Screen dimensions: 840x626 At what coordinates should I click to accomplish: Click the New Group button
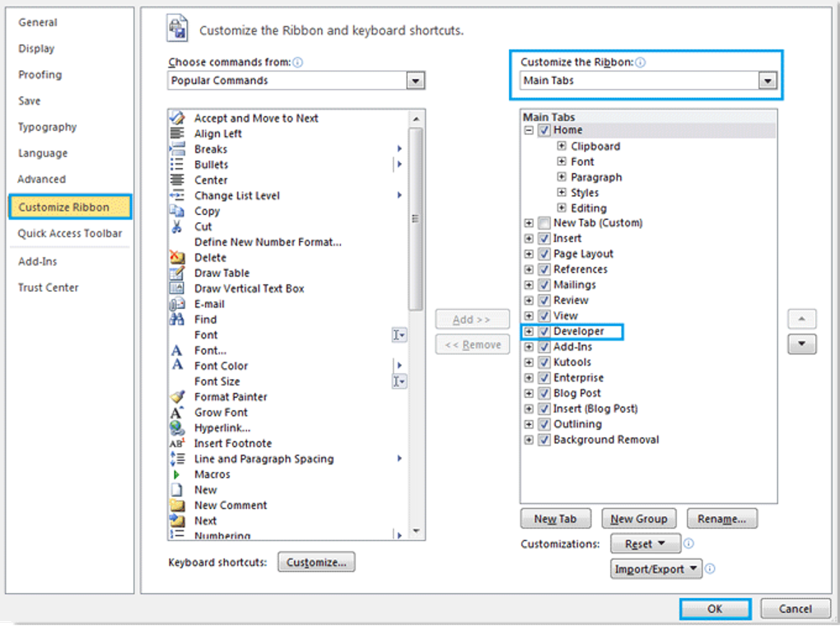[x=638, y=519]
